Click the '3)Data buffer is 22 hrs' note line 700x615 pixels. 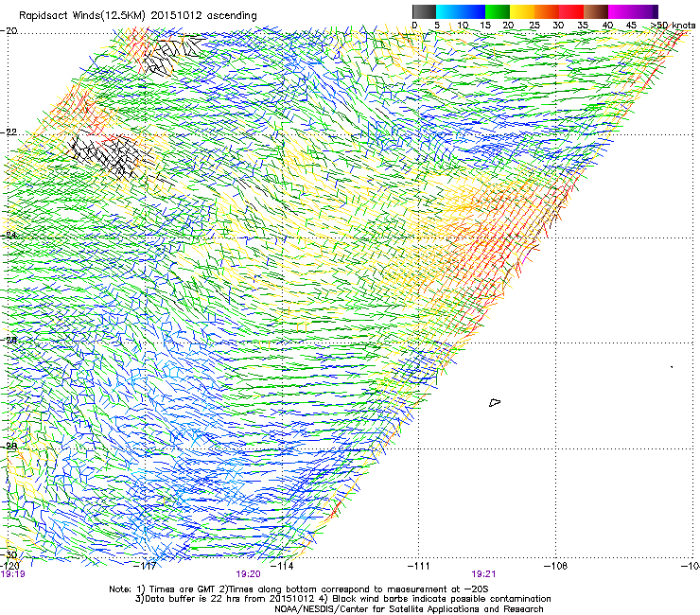point(342,599)
